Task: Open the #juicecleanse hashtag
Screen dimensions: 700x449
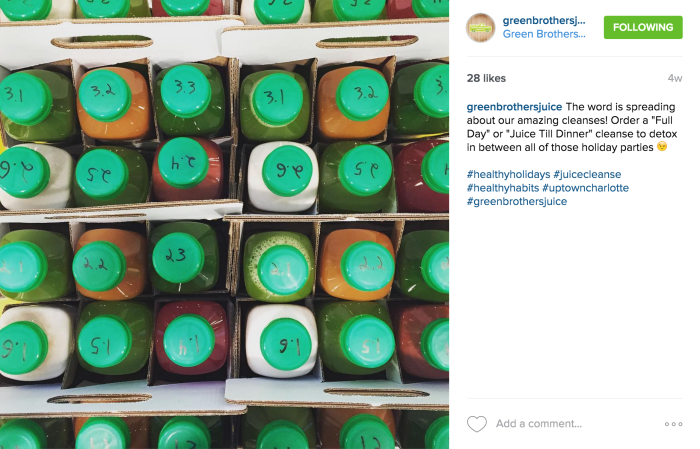Action: tap(587, 175)
